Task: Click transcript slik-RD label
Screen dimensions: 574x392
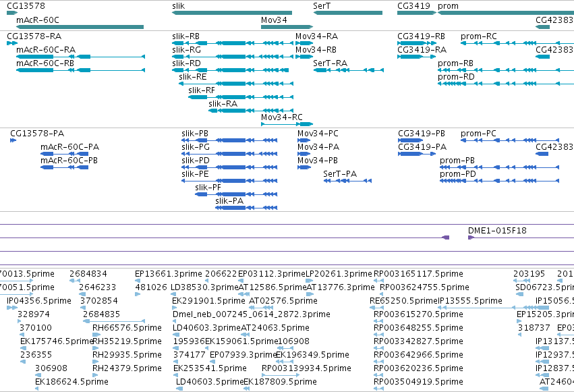Action: click(186, 63)
